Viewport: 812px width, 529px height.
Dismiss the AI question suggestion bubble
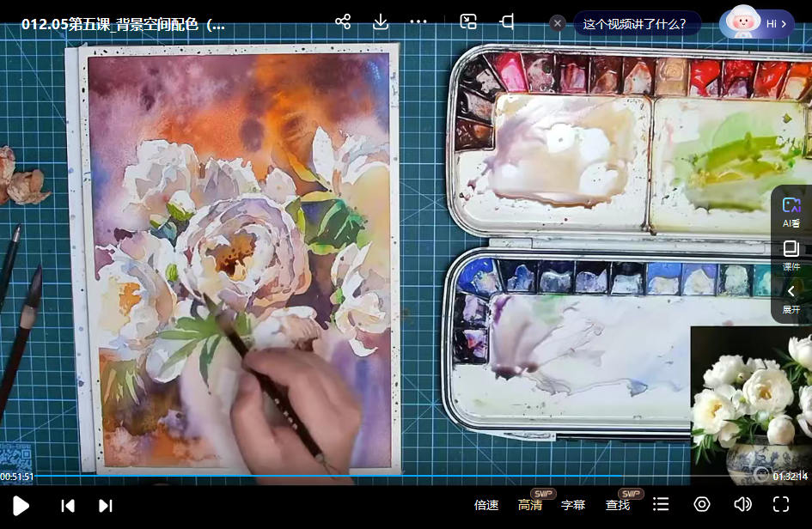[x=558, y=23]
